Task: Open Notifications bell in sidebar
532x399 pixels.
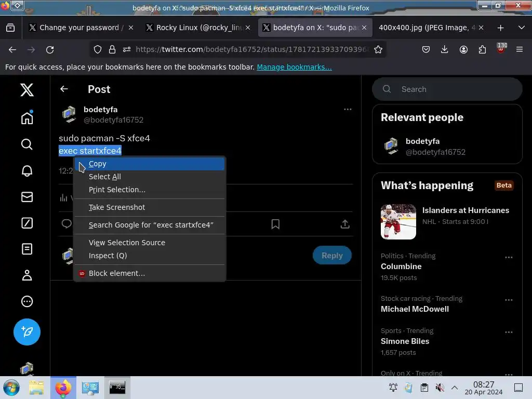Action: pyautogui.click(x=27, y=170)
